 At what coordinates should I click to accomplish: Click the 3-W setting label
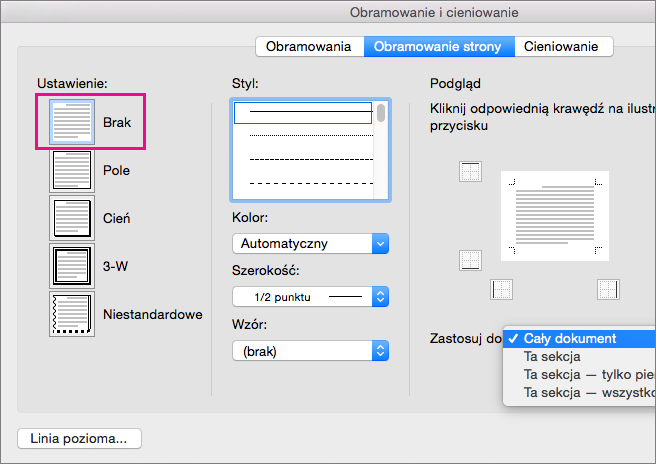[115, 266]
